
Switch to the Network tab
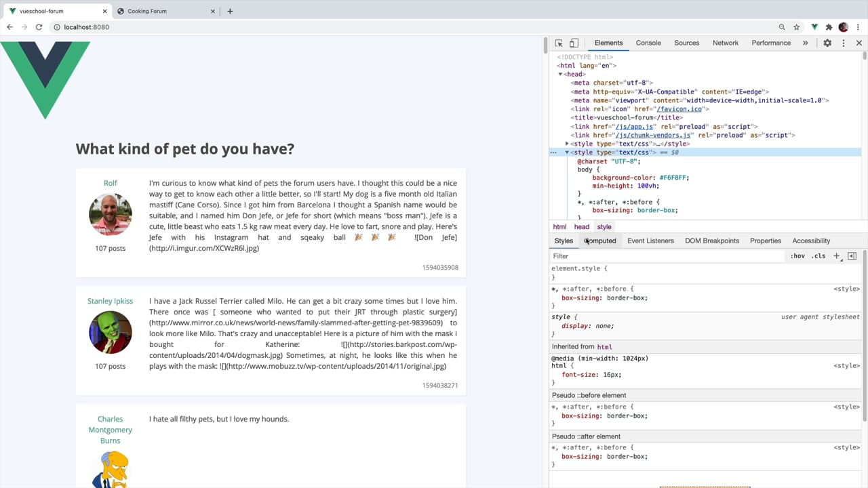click(726, 43)
